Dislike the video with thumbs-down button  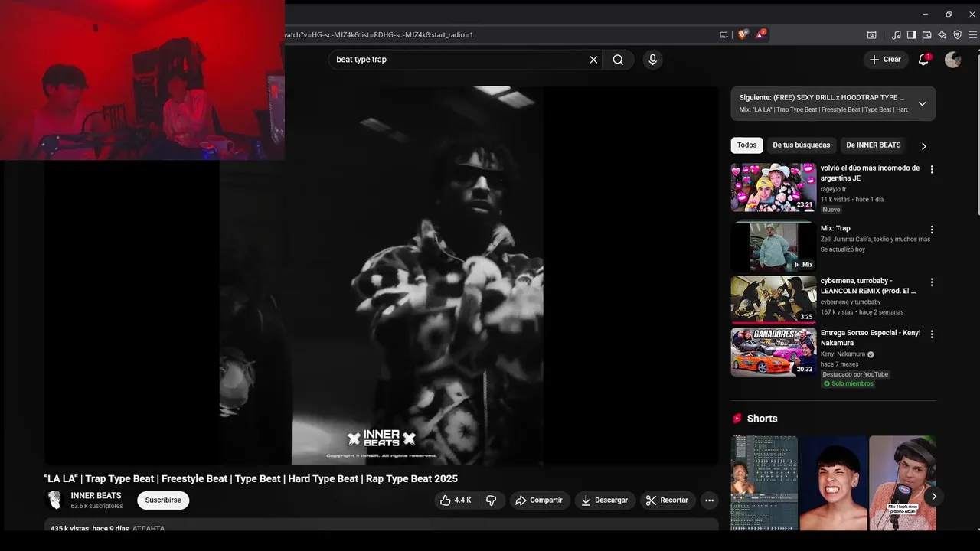click(x=492, y=500)
